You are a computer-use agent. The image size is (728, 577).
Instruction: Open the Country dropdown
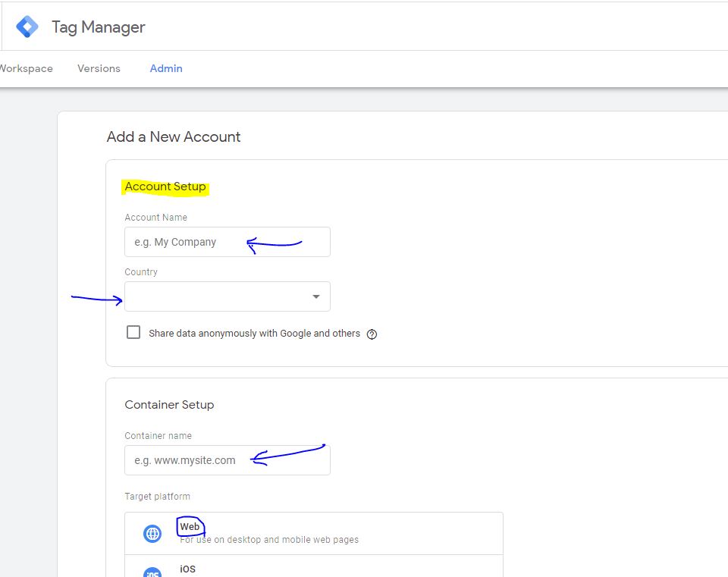pos(227,296)
